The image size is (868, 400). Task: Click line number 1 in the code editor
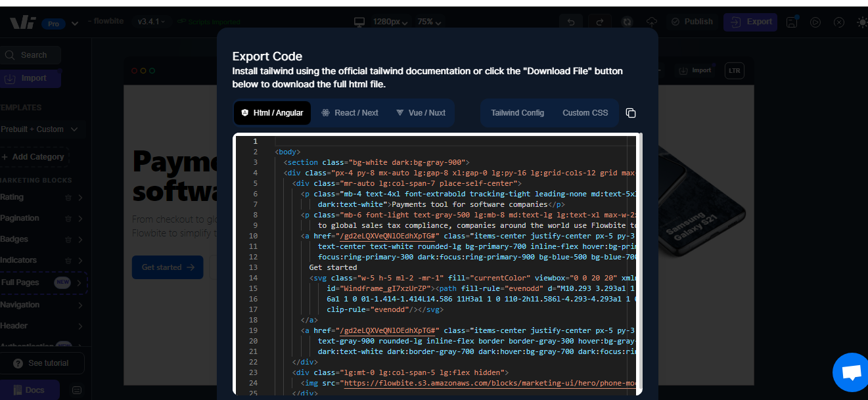click(x=255, y=141)
